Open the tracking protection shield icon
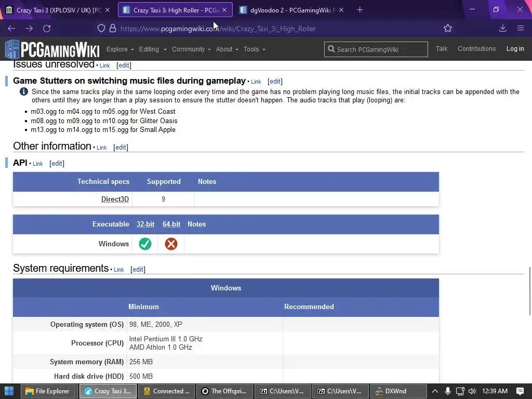532x399 pixels. 101,29
